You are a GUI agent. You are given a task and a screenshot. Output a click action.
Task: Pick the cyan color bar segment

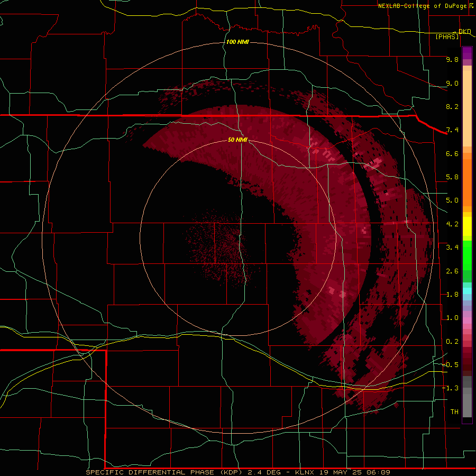(467, 291)
